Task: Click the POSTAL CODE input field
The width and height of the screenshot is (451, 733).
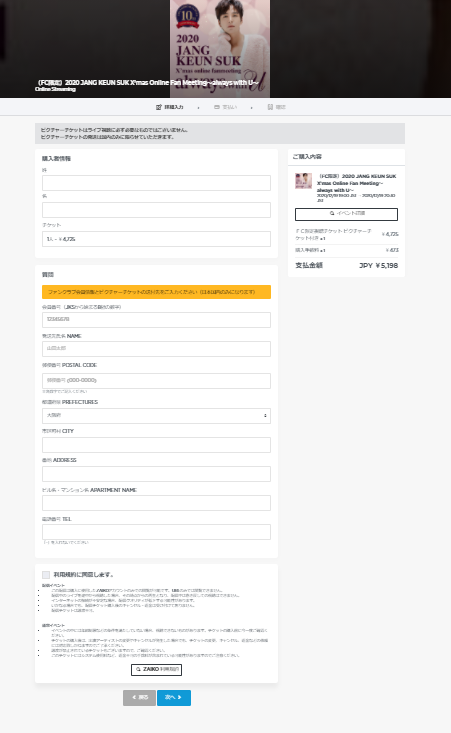Action: click(156, 381)
